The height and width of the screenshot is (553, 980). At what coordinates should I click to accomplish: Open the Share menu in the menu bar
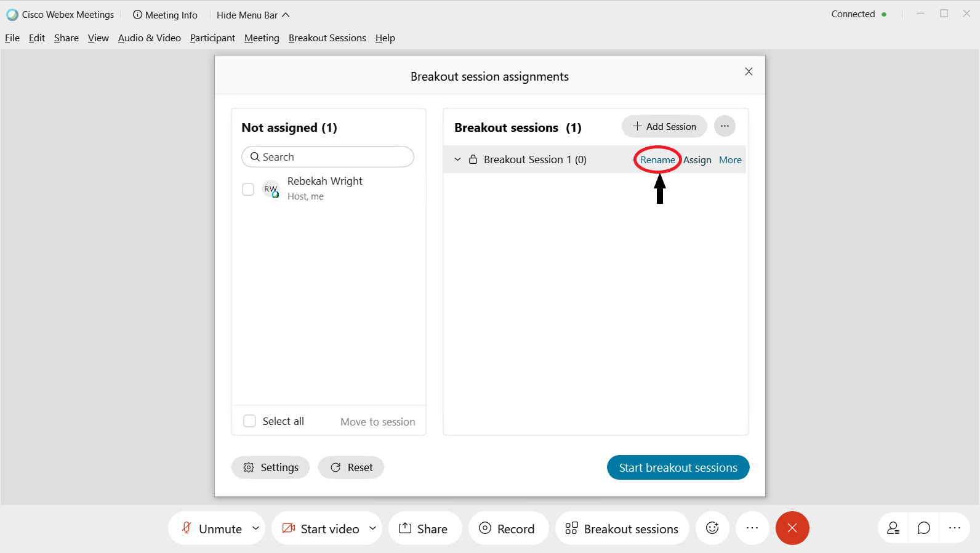pyautogui.click(x=66, y=38)
